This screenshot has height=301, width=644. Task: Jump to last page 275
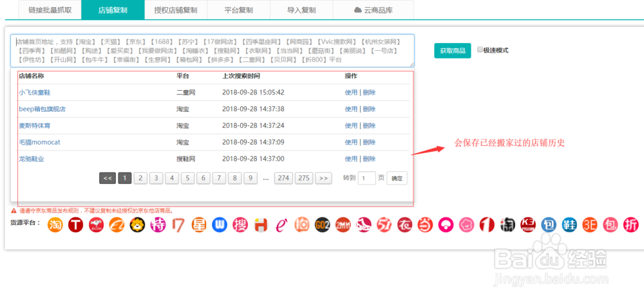pos(304,178)
